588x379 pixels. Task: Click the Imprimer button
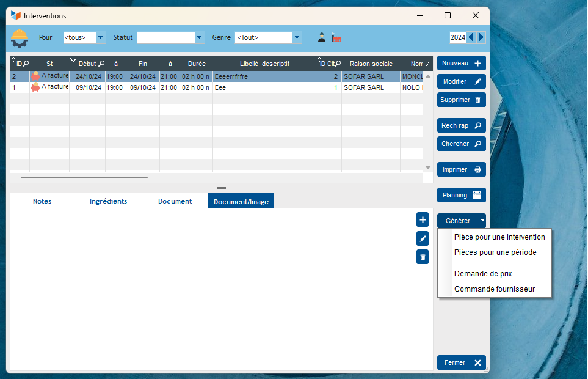click(x=461, y=169)
